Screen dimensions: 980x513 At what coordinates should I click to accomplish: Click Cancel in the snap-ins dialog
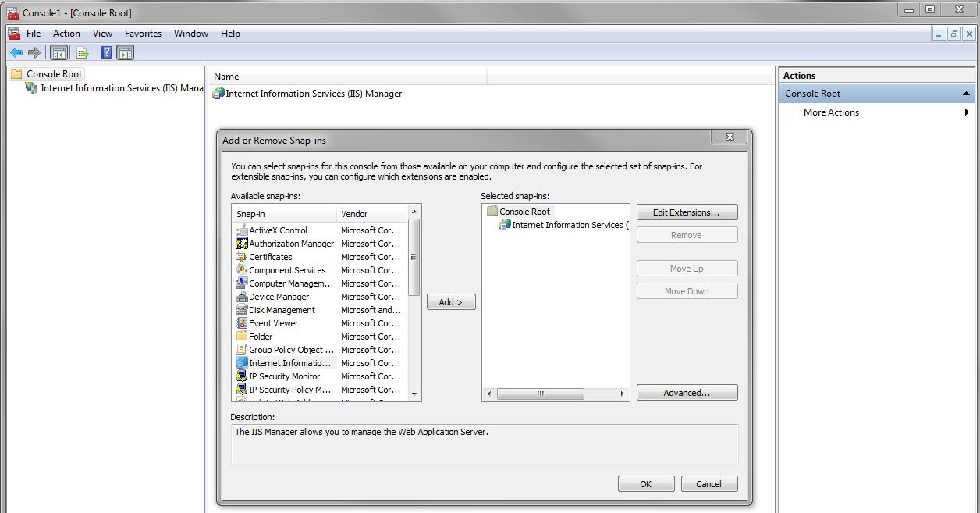coord(708,484)
